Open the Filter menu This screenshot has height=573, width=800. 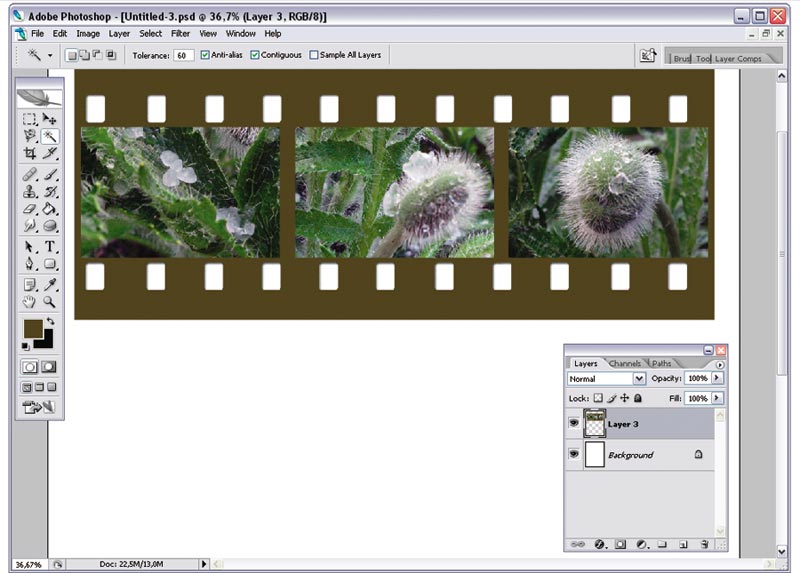pos(180,34)
